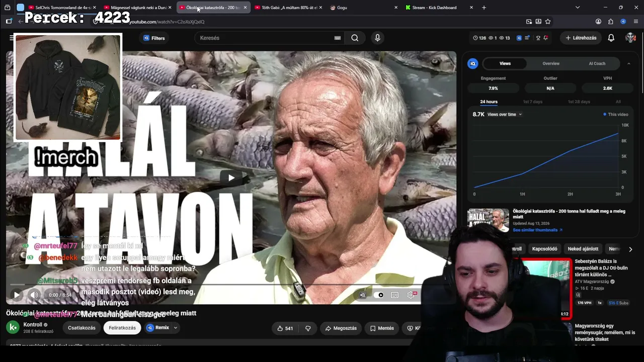Open the YouTube guide hamburger menu
This screenshot has width=644, height=362.
pyautogui.click(x=12, y=38)
